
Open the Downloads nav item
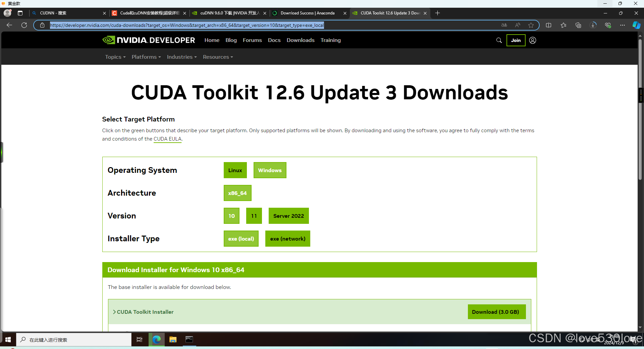pos(301,40)
